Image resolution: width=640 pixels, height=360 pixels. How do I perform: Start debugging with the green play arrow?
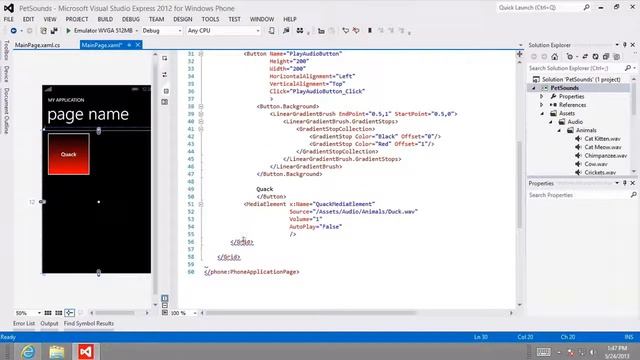click(68, 31)
